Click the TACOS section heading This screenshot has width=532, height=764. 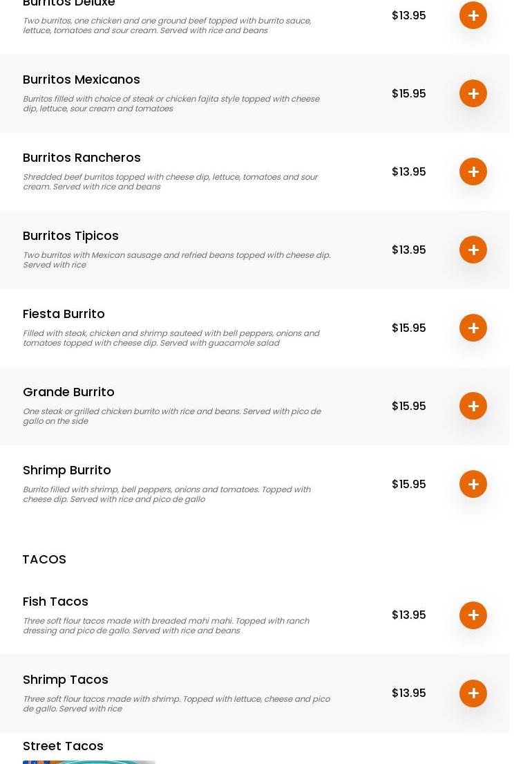click(44, 559)
